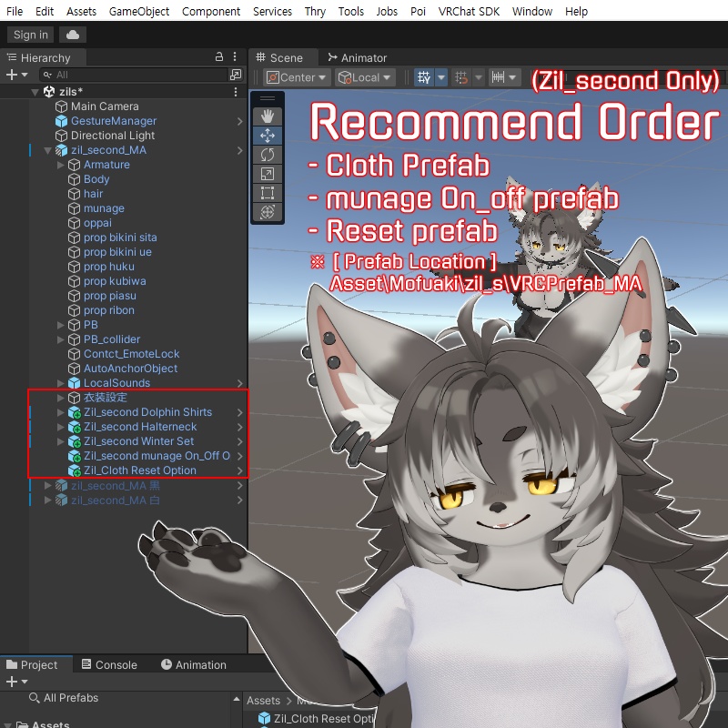Image resolution: width=728 pixels, height=728 pixels.
Task: Expand the 衣装設定 object
Action: coord(60,398)
